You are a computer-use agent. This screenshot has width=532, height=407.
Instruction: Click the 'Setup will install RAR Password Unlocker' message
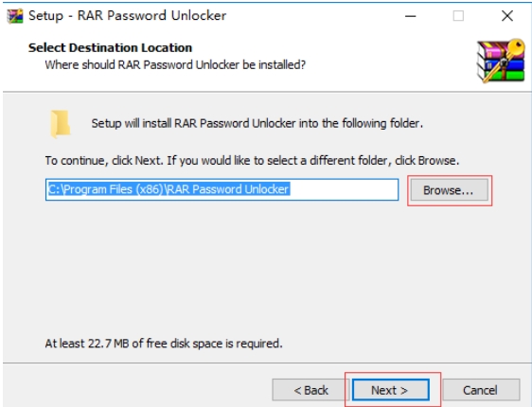[257, 123]
